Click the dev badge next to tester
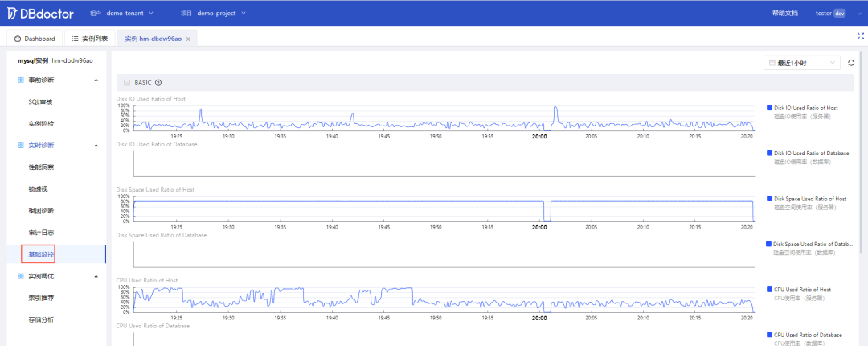868x346 pixels. (x=840, y=14)
